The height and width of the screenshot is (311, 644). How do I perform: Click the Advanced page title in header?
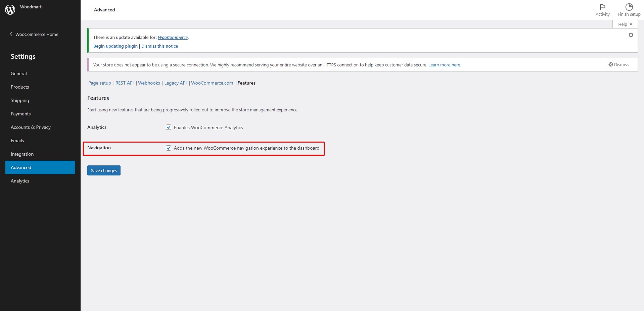104,10
